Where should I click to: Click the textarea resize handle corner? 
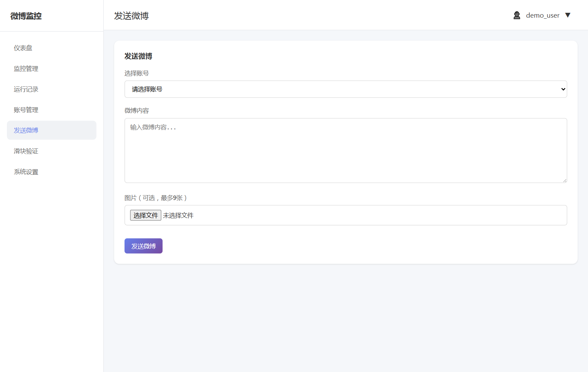564,180
